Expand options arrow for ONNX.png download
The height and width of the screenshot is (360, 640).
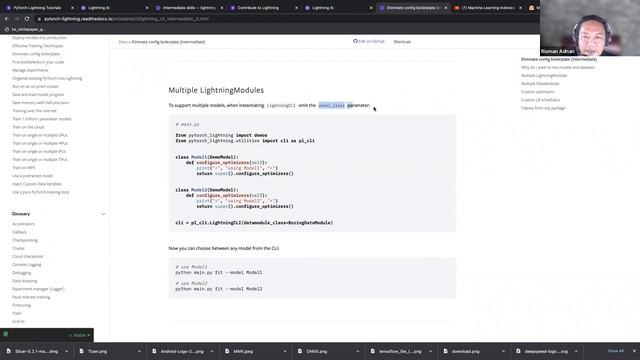coord(358,351)
